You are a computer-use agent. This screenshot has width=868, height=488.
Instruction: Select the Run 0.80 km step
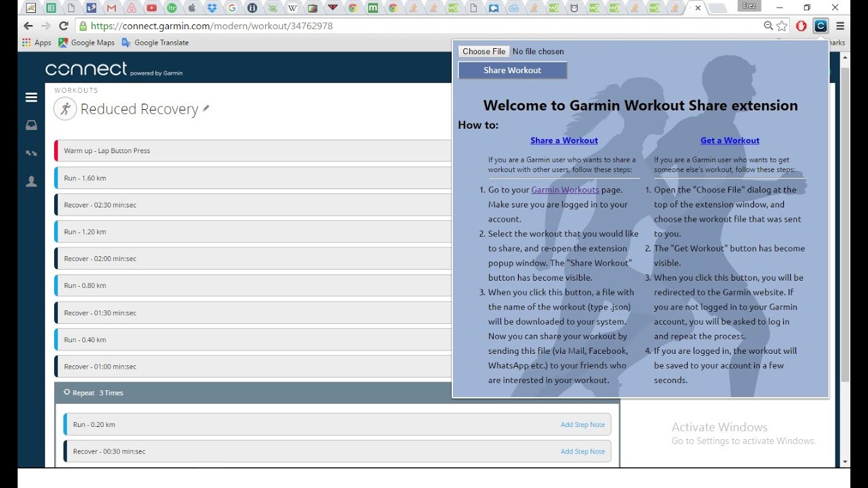click(x=254, y=285)
